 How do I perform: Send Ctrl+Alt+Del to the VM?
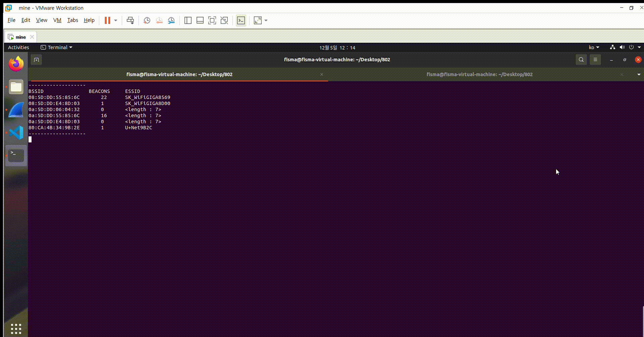(x=130, y=20)
